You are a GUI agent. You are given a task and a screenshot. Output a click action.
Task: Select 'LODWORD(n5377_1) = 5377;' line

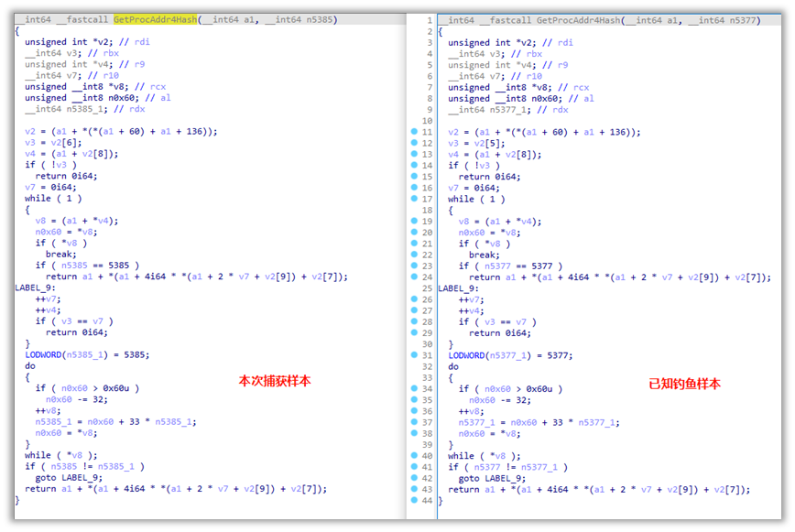point(510,355)
